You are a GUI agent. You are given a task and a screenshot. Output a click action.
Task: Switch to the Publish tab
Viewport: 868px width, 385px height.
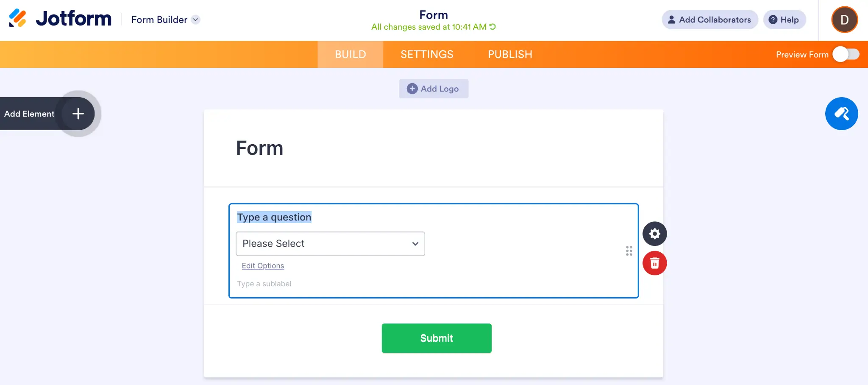[510, 54]
